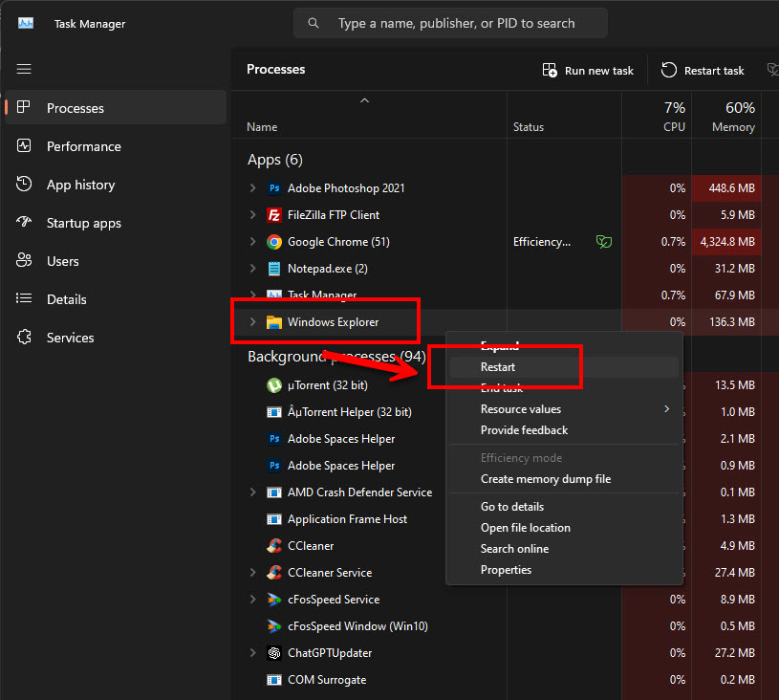Click the Apps (6) group heading
This screenshot has height=700, width=779.
[274, 160]
